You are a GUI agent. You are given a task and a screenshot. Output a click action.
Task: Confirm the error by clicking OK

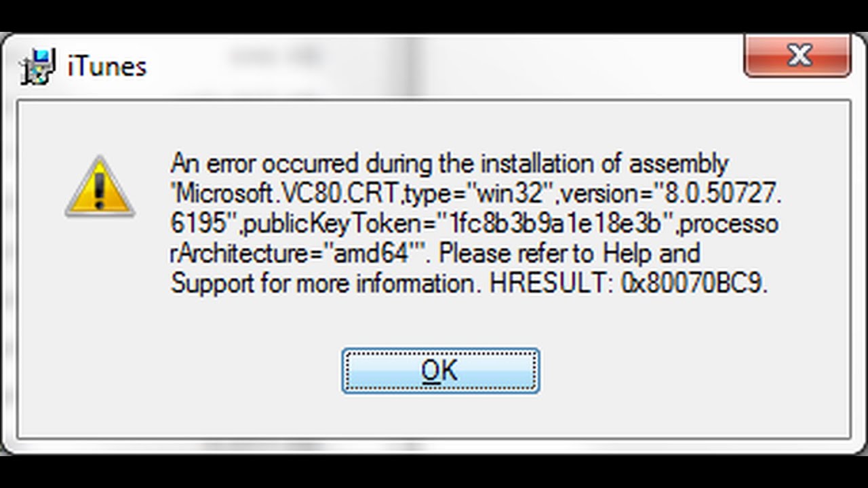click(441, 371)
